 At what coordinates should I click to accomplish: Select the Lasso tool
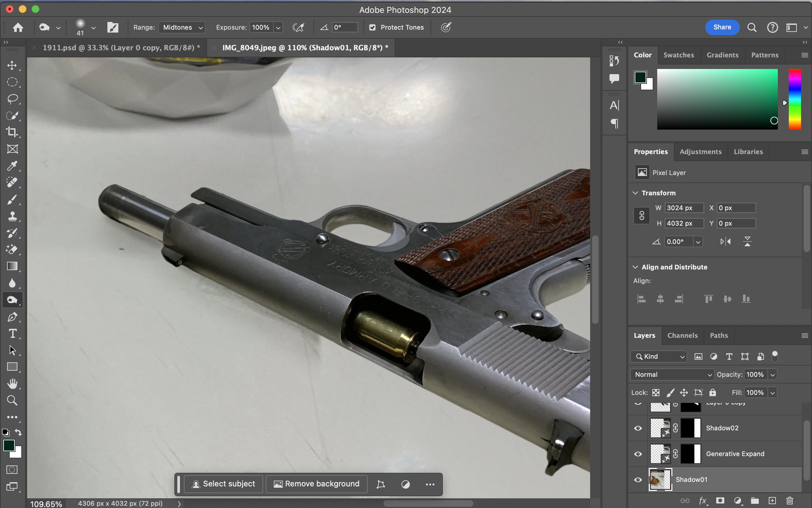pyautogui.click(x=12, y=99)
